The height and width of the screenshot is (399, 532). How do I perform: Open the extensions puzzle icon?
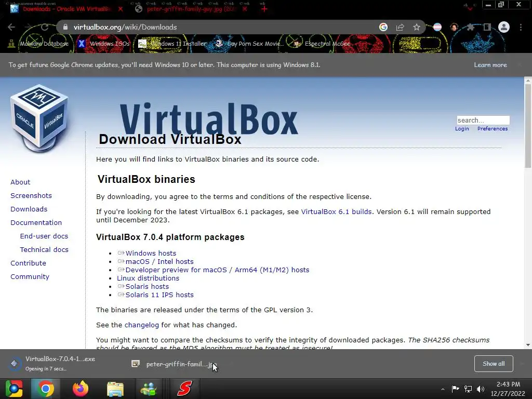click(x=471, y=27)
